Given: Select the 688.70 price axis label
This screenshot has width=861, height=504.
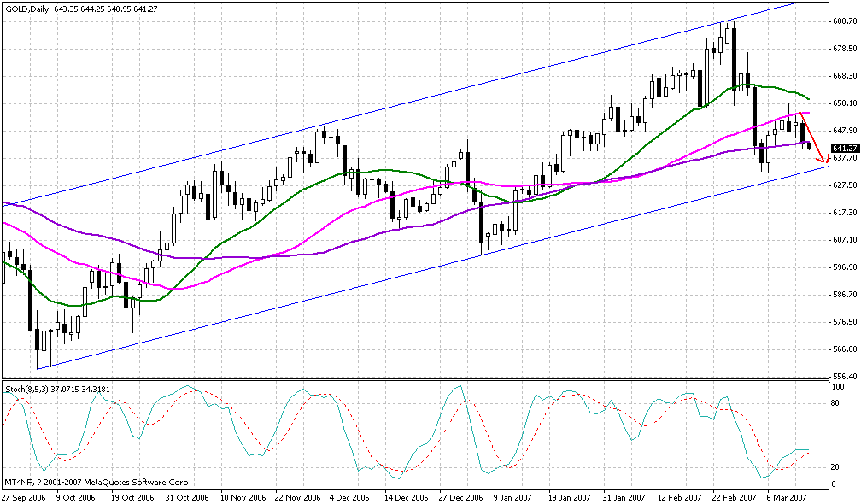Looking at the screenshot, I should point(845,21).
